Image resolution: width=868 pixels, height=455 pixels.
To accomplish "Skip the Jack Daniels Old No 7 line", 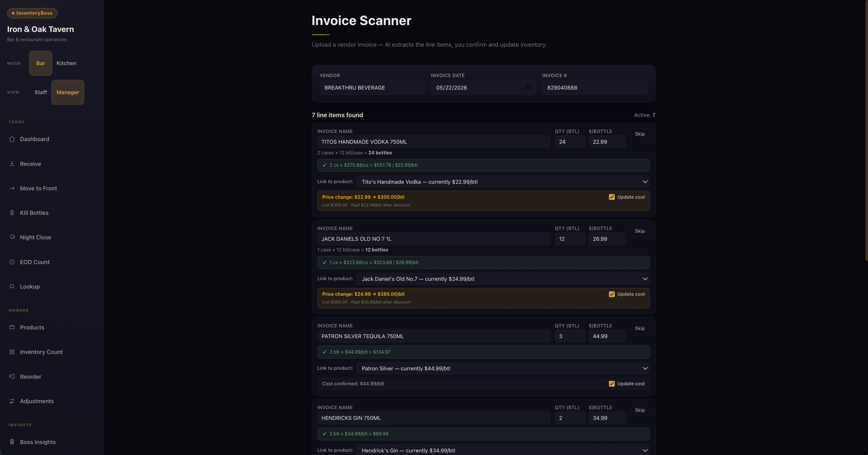I will pos(639,231).
